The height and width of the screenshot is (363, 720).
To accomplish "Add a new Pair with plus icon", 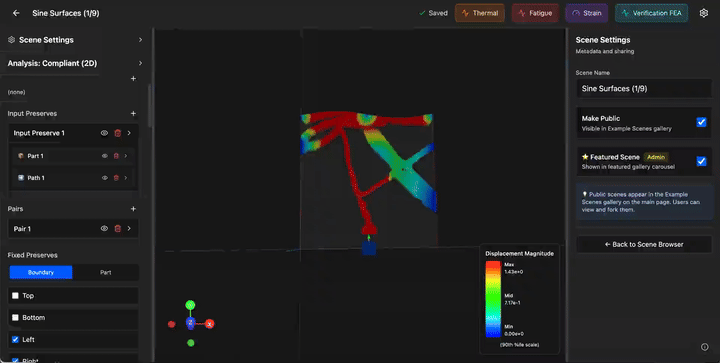I will click(x=133, y=209).
